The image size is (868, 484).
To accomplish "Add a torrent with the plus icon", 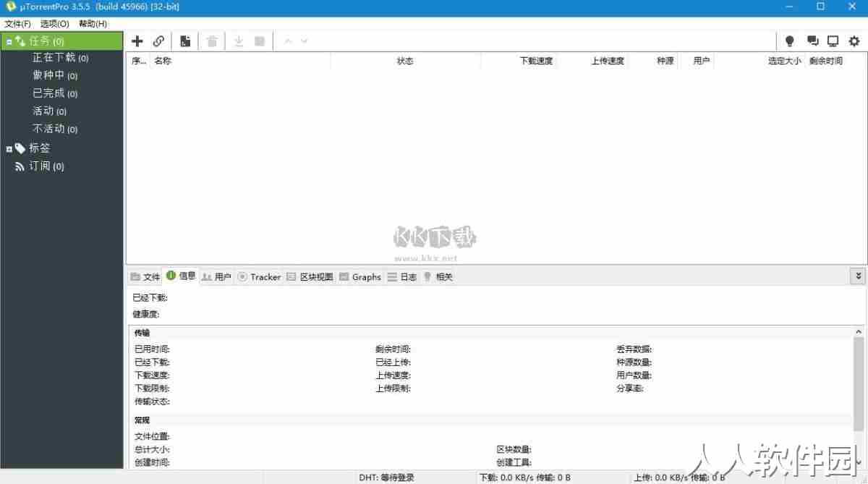I will pos(137,41).
